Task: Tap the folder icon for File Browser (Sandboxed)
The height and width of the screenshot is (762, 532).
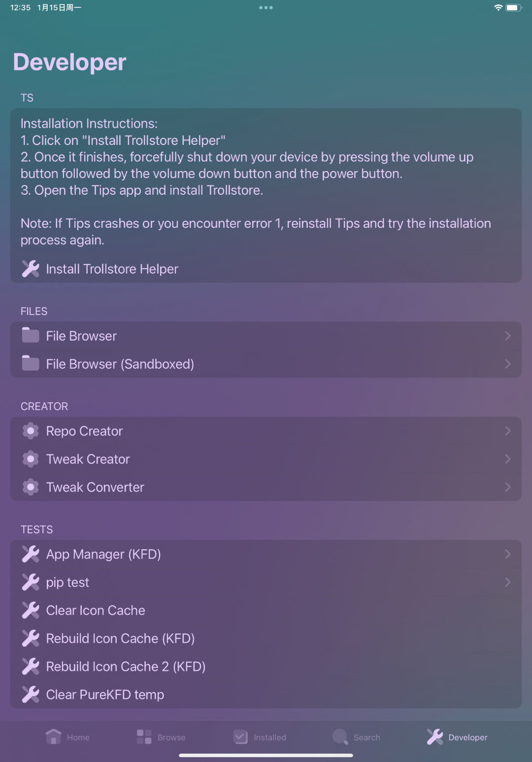Action: click(x=31, y=364)
